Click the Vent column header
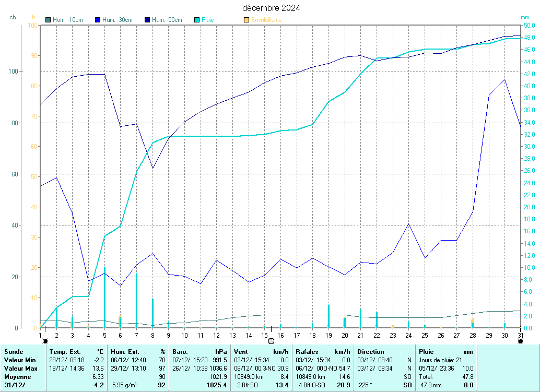This screenshot has height=392, width=540. pos(243,352)
